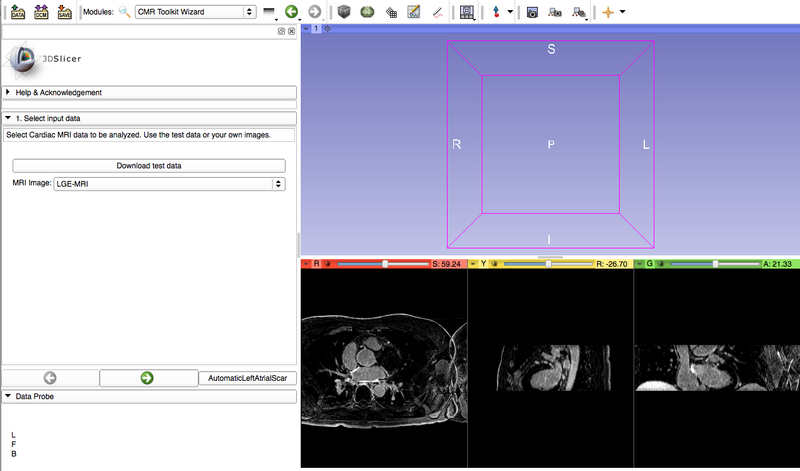Go to previous module with back arrow
Viewport: 800px width, 471px height.
[291, 12]
